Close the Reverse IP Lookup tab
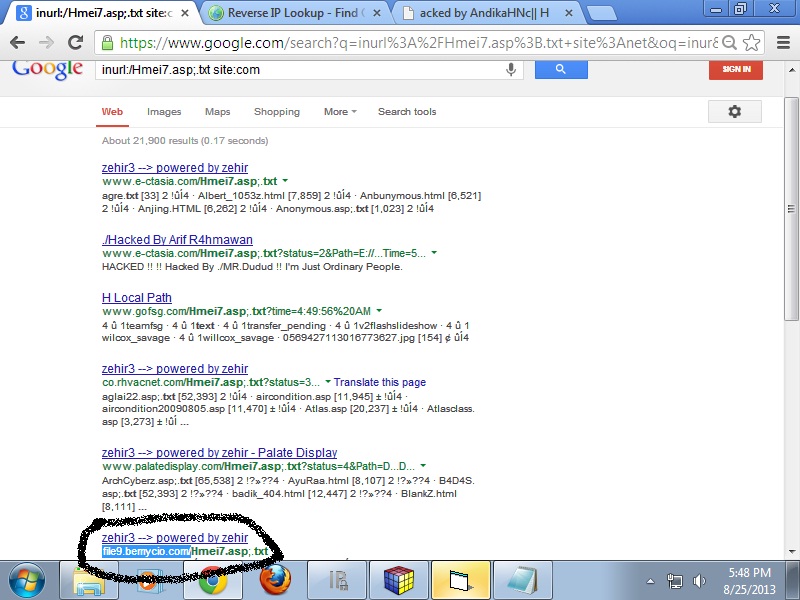The width and height of the screenshot is (800, 600). [x=377, y=13]
